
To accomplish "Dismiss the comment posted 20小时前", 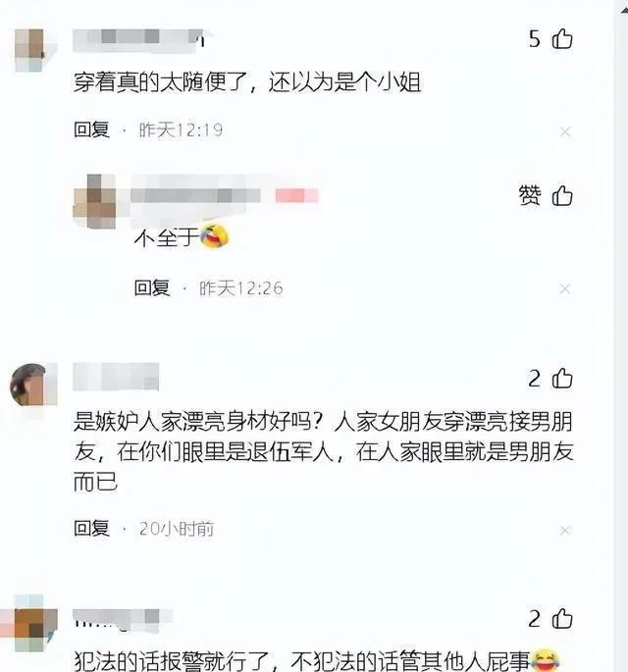I will pos(565,531).
